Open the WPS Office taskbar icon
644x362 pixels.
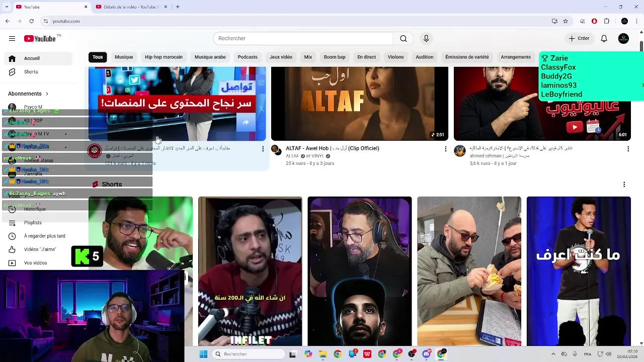(x=367, y=354)
